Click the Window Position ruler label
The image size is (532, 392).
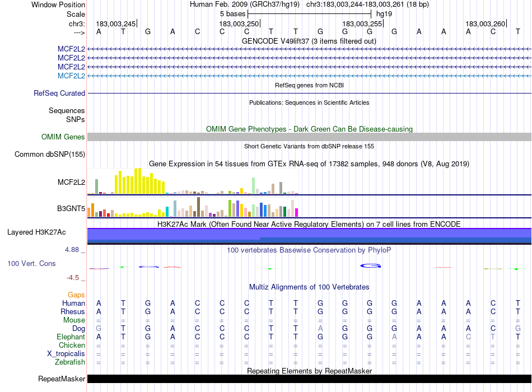(58, 4)
